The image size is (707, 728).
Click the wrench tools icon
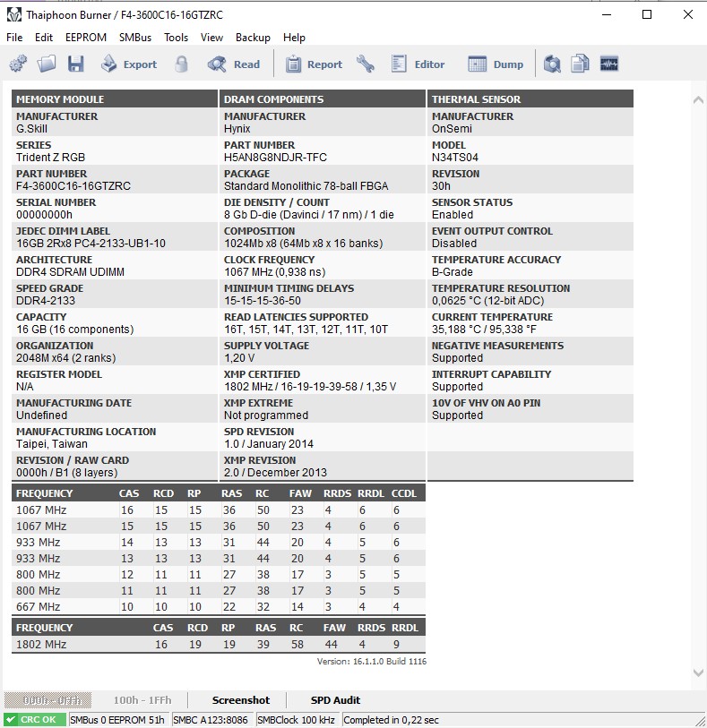pyautogui.click(x=366, y=64)
